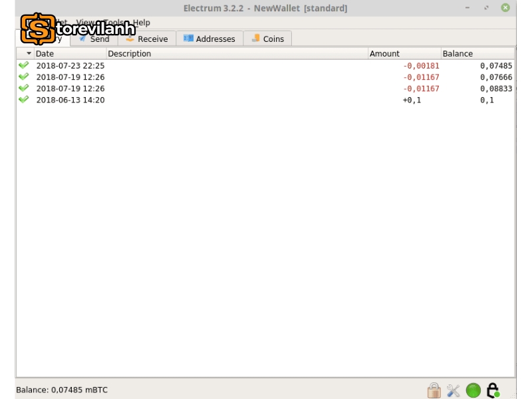
Task: Click the Amount column header
Action: (x=404, y=54)
